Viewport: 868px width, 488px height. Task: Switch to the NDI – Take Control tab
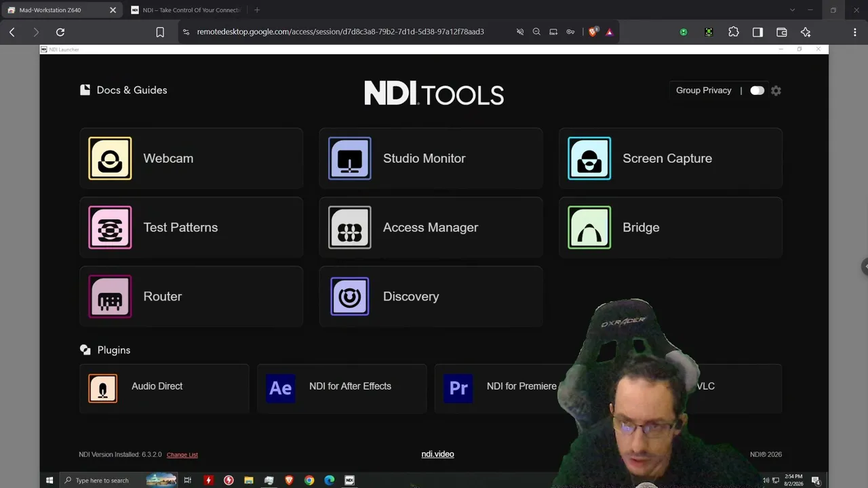[x=187, y=10]
